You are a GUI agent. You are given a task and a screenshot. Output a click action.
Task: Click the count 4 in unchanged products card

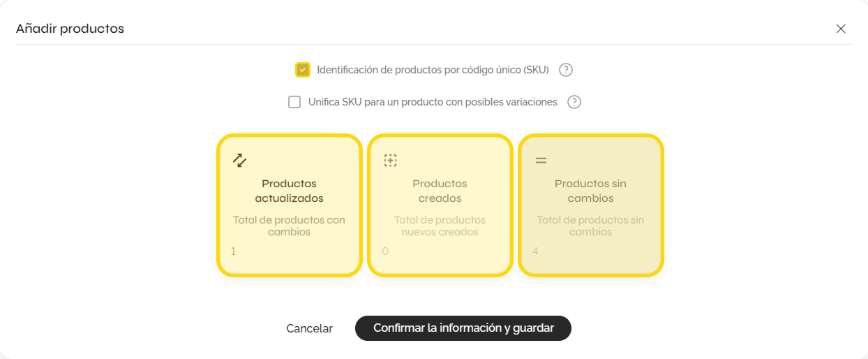[535, 251]
